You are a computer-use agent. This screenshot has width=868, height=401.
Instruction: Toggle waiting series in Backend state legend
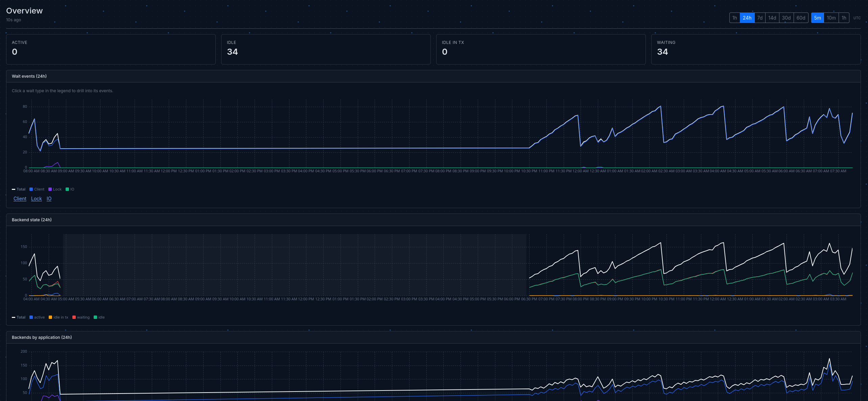click(x=81, y=318)
